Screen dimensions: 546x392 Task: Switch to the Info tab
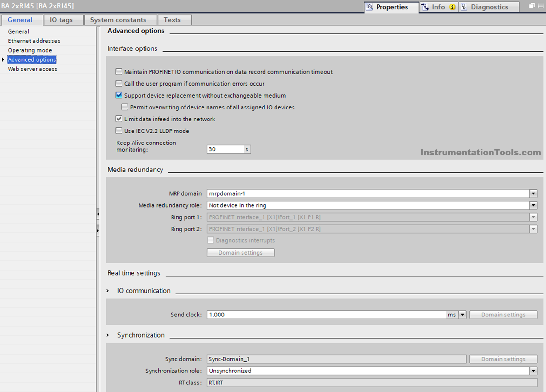click(x=439, y=7)
